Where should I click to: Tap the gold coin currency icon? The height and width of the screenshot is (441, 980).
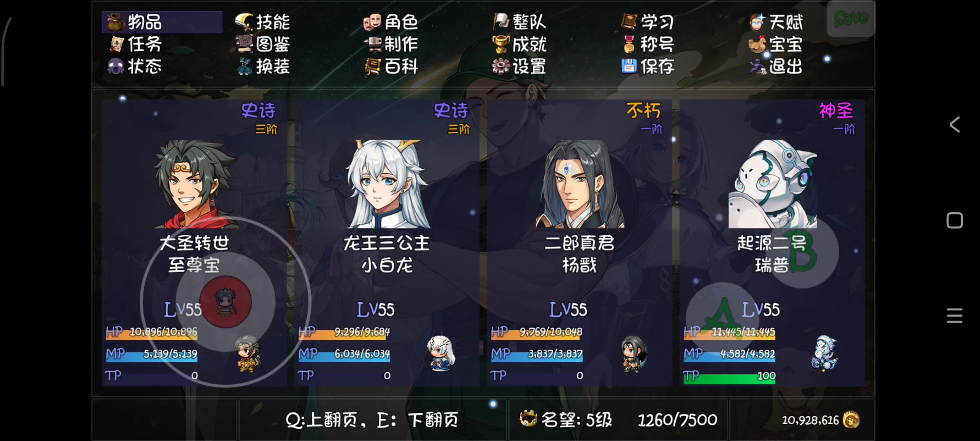click(851, 420)
